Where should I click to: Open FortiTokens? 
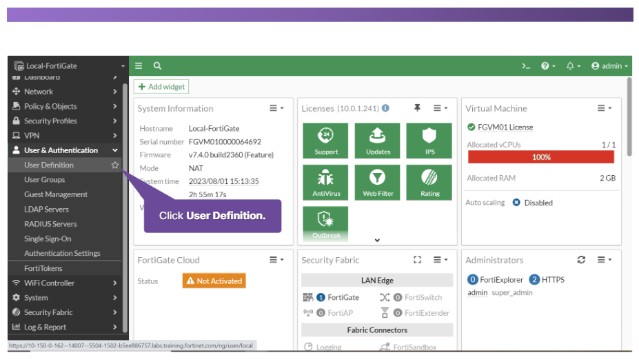click(x=43, y=268)
